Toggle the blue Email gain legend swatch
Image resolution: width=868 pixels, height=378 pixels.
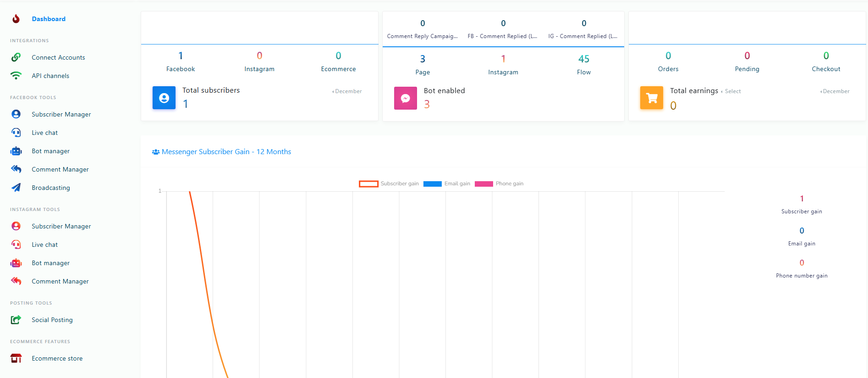pos(433,184)
